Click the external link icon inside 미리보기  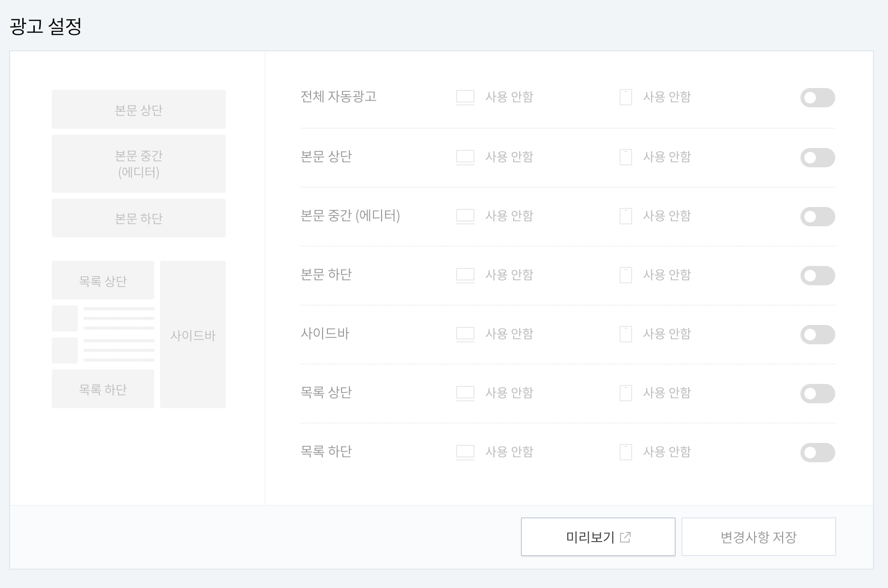[626, 537]
